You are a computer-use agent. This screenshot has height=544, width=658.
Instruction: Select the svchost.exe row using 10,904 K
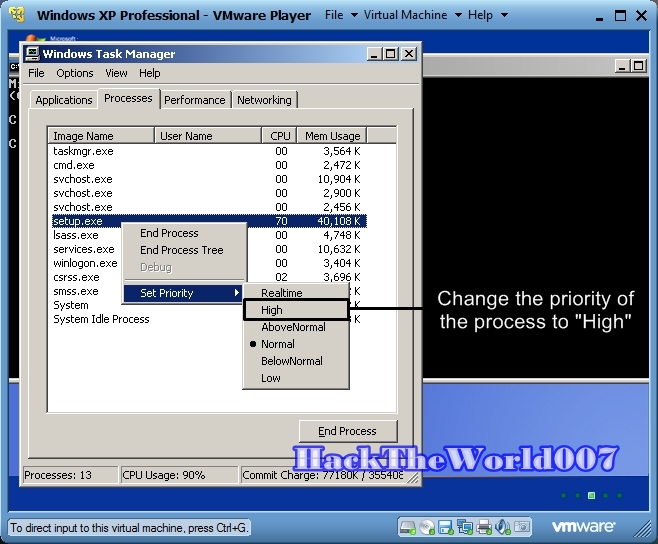(x=208, y=179)
